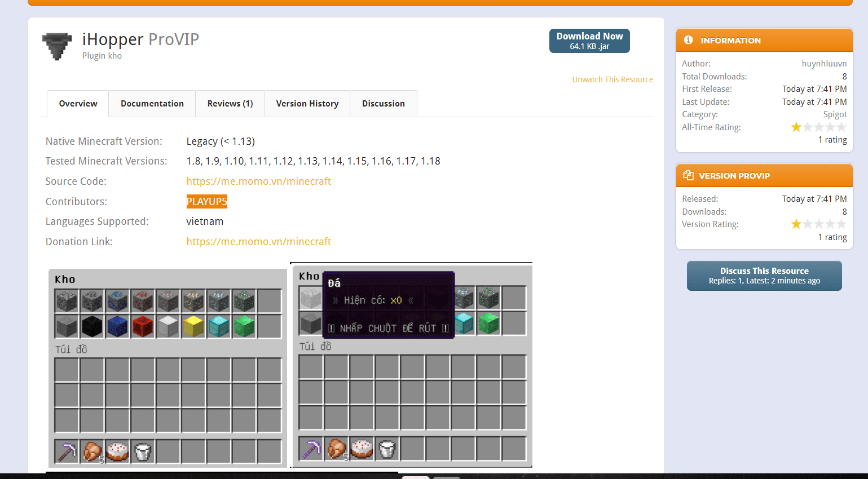Click the gold star in Version Rating
The width and height of the screenshot is (868, 479).
click(x=796, y=224)
